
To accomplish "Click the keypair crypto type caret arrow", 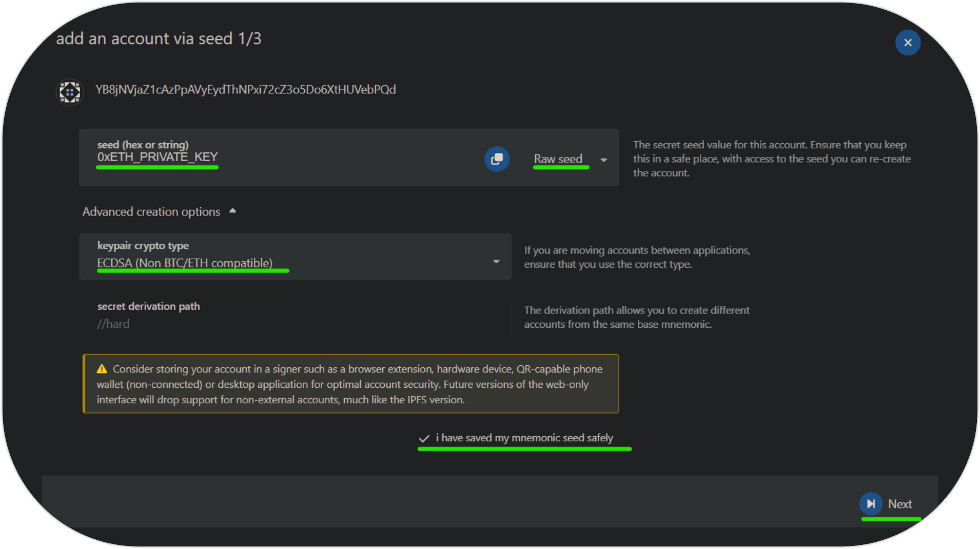I will tap(496, 262).
